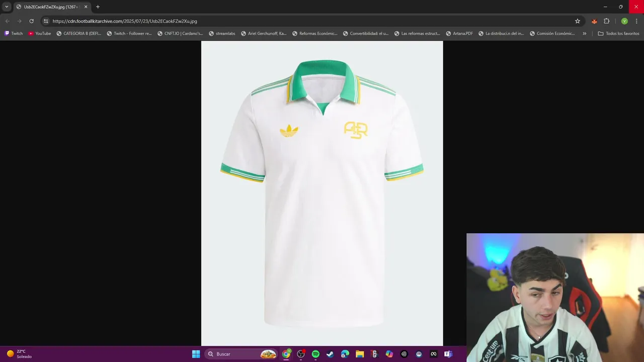Open the La distribuci.n del in... bookmark
The image size is (644, 362).
(x=501, y=34)
